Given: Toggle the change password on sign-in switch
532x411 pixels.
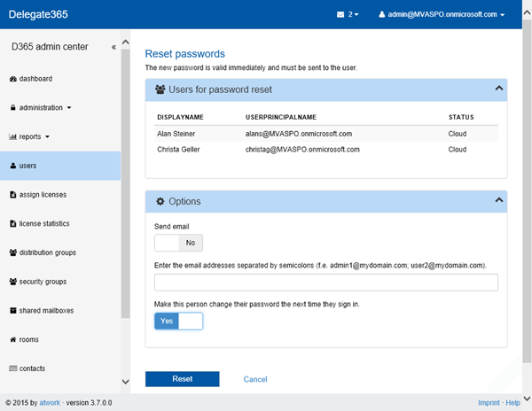Looking at the screenshot, I should (x=178, y=321).
